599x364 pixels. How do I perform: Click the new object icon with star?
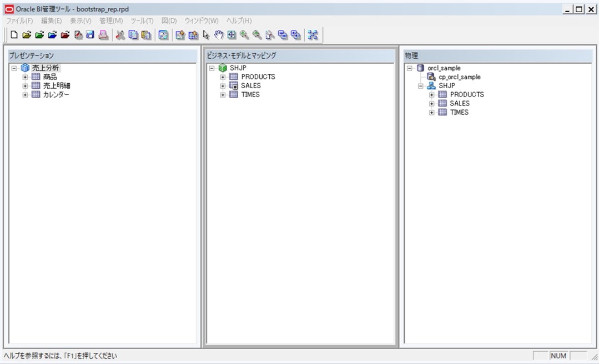180,35
